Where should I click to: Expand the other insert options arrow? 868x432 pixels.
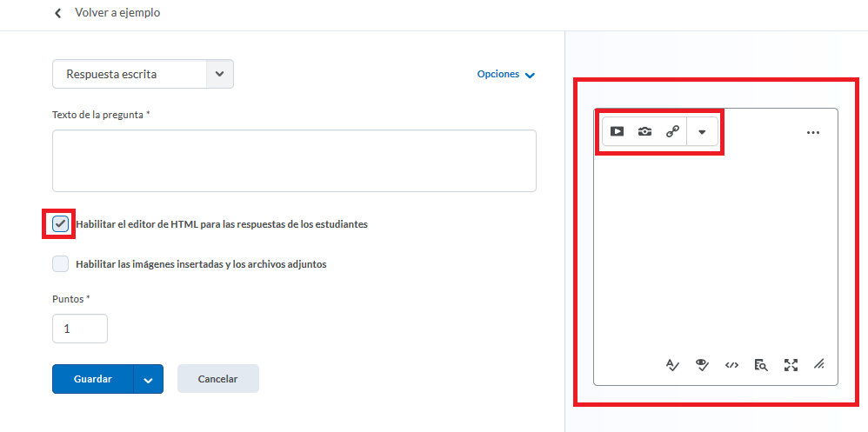[702, 132]
